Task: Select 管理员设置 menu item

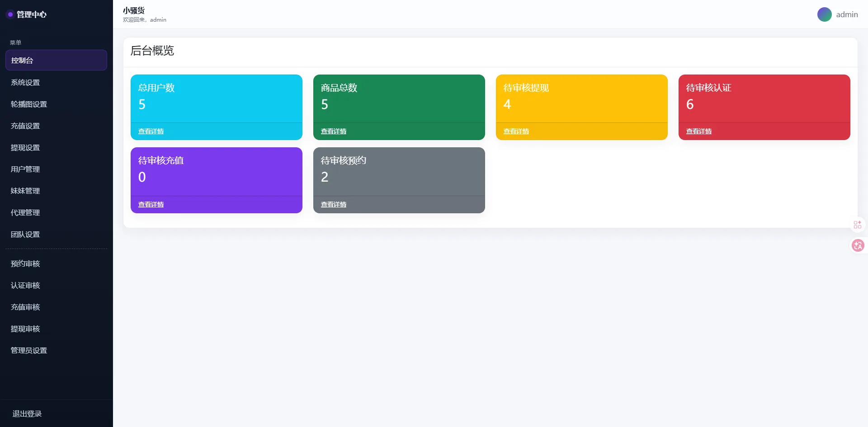Action: click(x=29, y=350)
